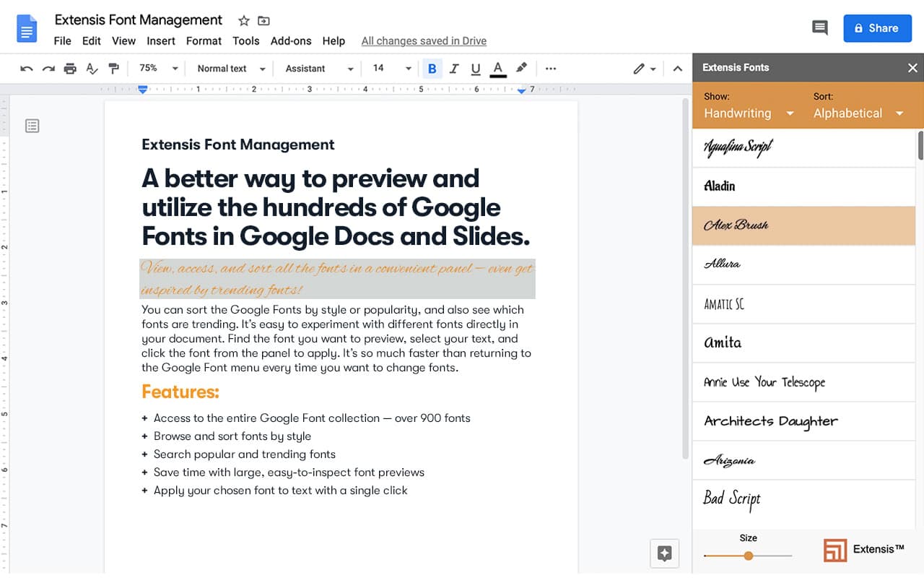This screenshot has height=578, width=924.
Task: Open the Normal text style dropdown
Action: tap(231, 69)
